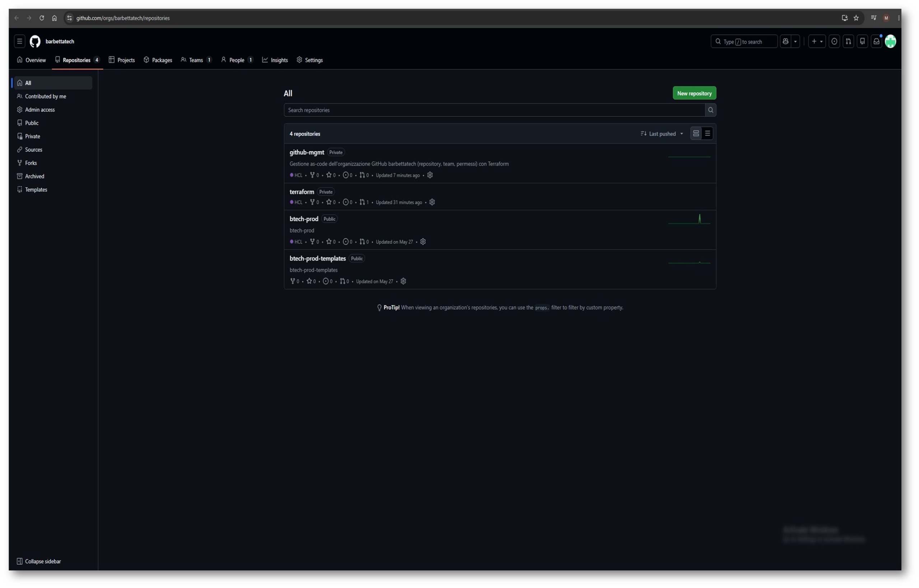The height and width of the screenshot is (588, 919).
Task: Click the New repository button
Action: 694,93
